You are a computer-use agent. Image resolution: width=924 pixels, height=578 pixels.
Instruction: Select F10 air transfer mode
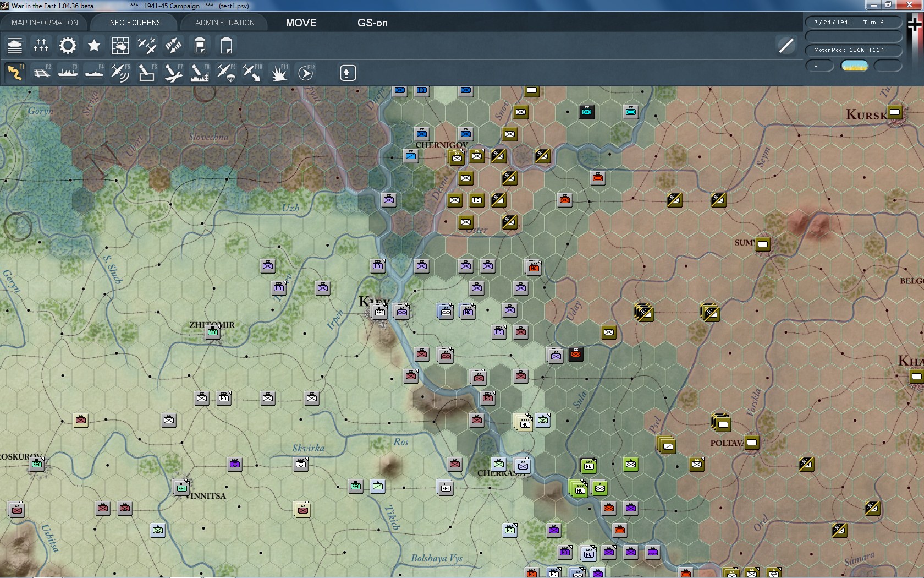tap(252, 73)
